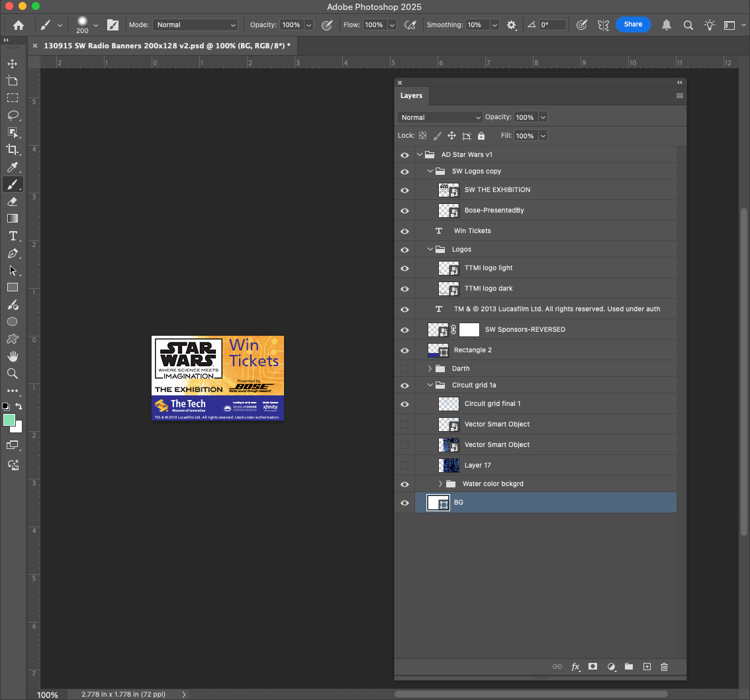Image resolution: width=750 pixels, height=700 pixels.
Task: Select the Pen tool
Action: tap(13, 253)
